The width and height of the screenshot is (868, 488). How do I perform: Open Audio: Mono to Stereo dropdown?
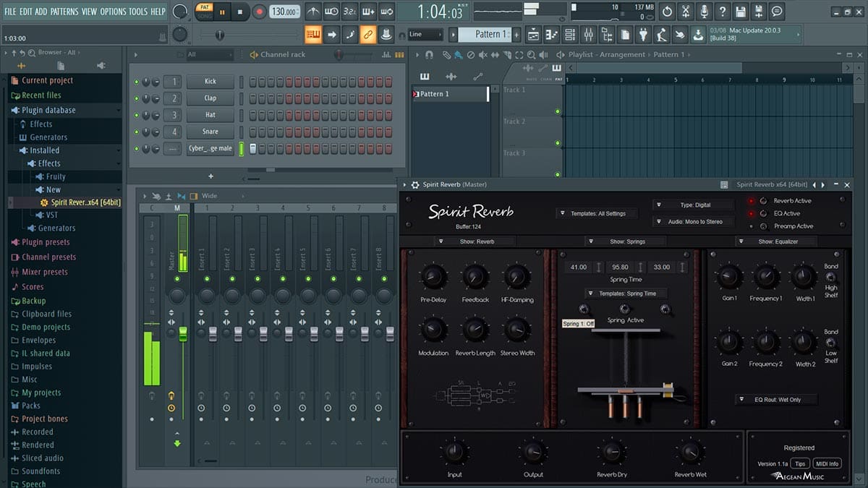(x=693, y=222)
